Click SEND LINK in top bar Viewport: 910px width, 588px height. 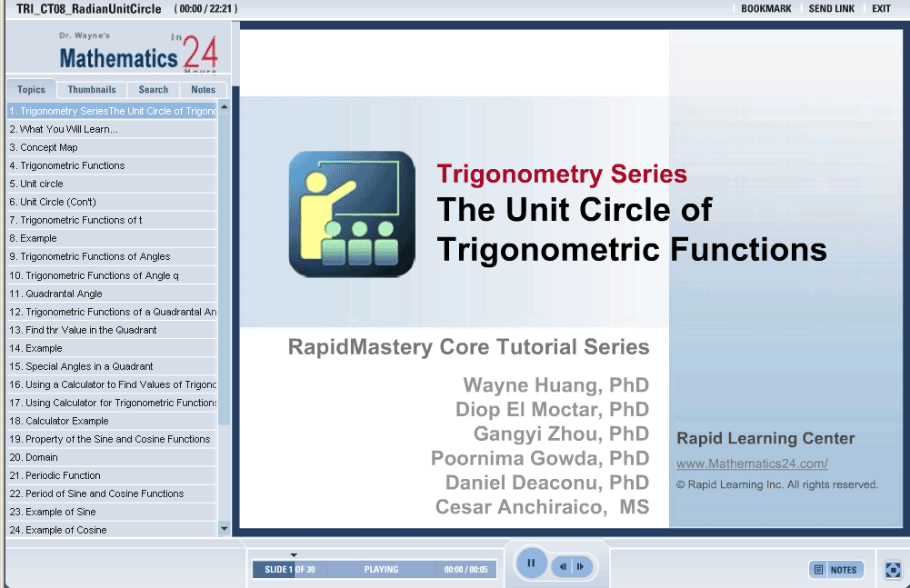click(832, 9)
